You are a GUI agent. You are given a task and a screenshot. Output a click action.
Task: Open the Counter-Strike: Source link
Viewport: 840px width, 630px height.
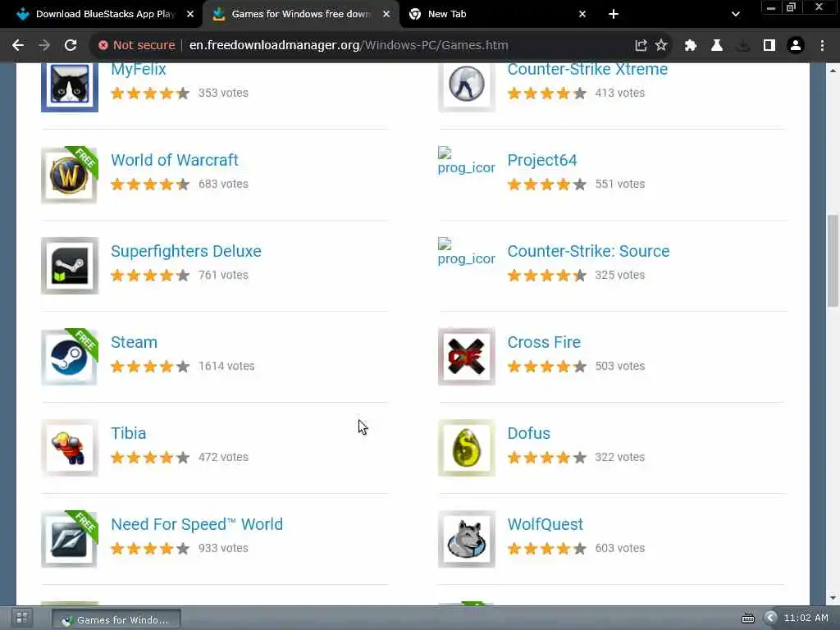588,251
